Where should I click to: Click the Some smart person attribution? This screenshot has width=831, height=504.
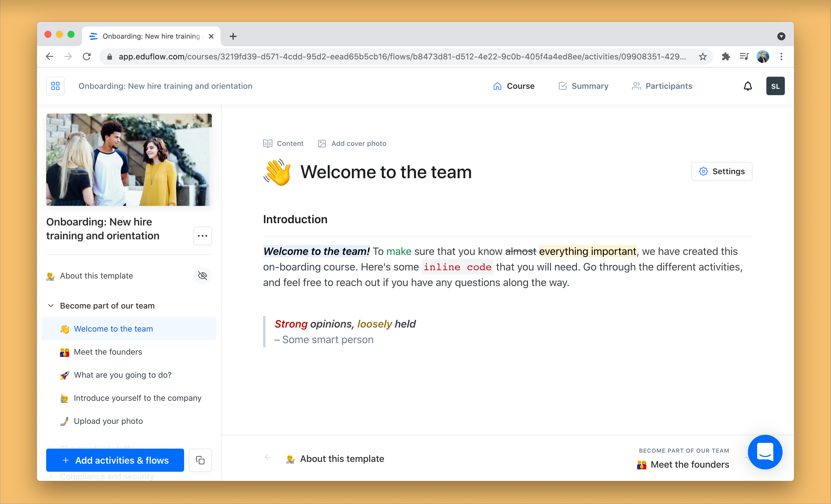[324, 340]
